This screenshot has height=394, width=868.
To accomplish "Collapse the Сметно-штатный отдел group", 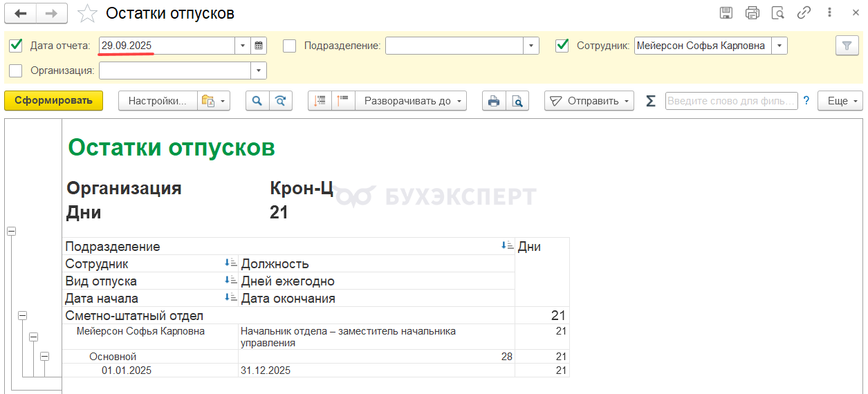I will click(22, 315).
